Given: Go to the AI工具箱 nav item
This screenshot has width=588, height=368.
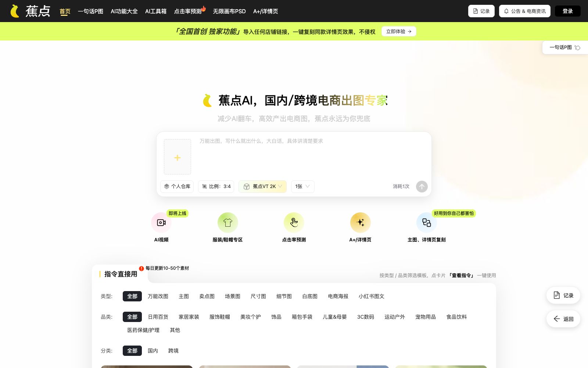Looking at the screenshot, I should (156, 11).
